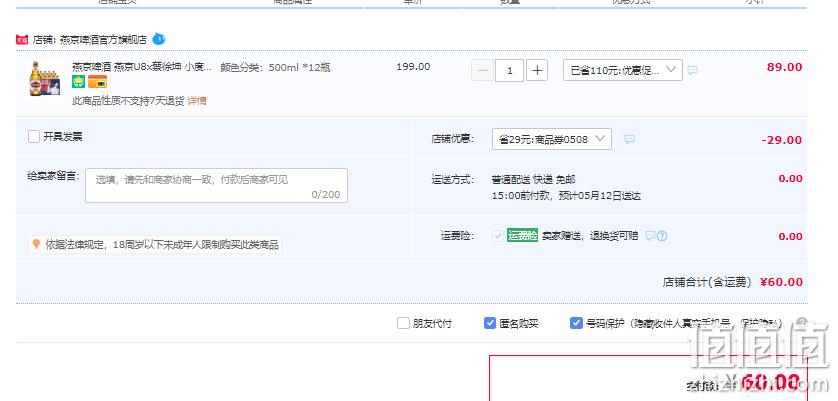This screenshot has width=838, height=401.
Task: Click the comment icon next to shipping insurance
Action: point(650,236)
